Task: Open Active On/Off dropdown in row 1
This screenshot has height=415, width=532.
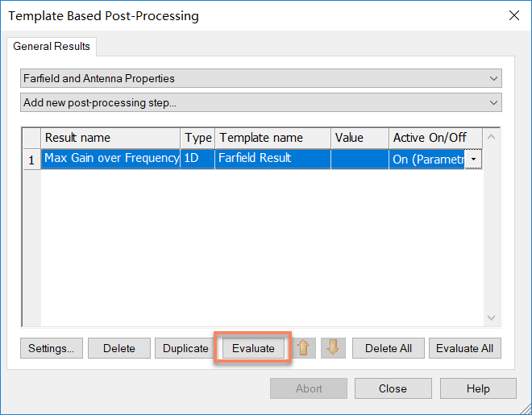Action: tap(473, 159)
